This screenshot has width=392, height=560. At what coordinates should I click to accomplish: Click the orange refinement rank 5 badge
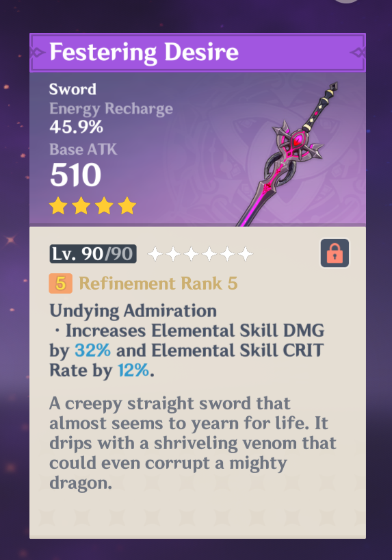(61, 283)
